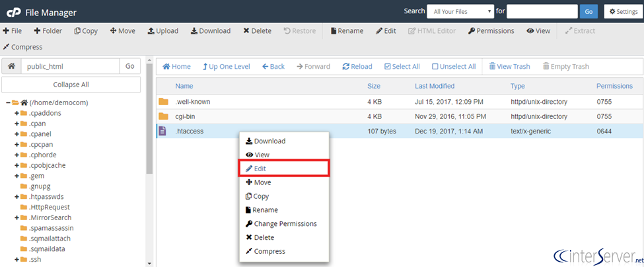Screen dimensions: 644x267
Task: Expand the .cphorde folder
Action: (x=17, y=155)
